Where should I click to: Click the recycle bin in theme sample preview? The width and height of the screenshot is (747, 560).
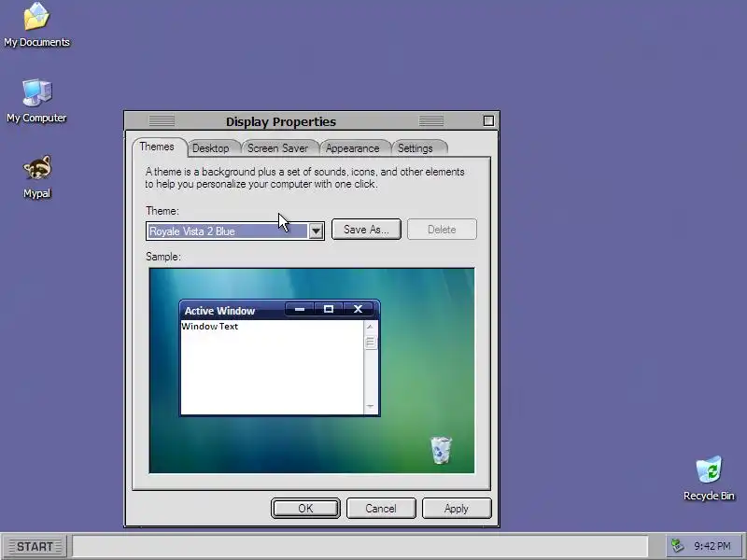click(x=441, y=450)
